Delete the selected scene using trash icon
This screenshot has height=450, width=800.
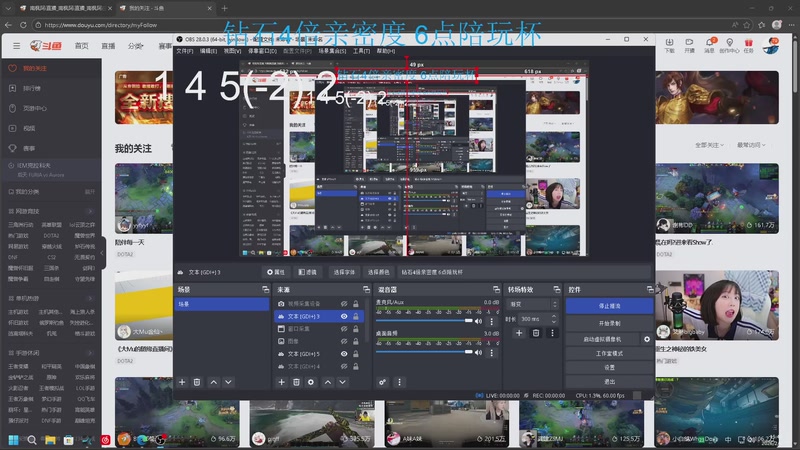(x=197, y=382)
